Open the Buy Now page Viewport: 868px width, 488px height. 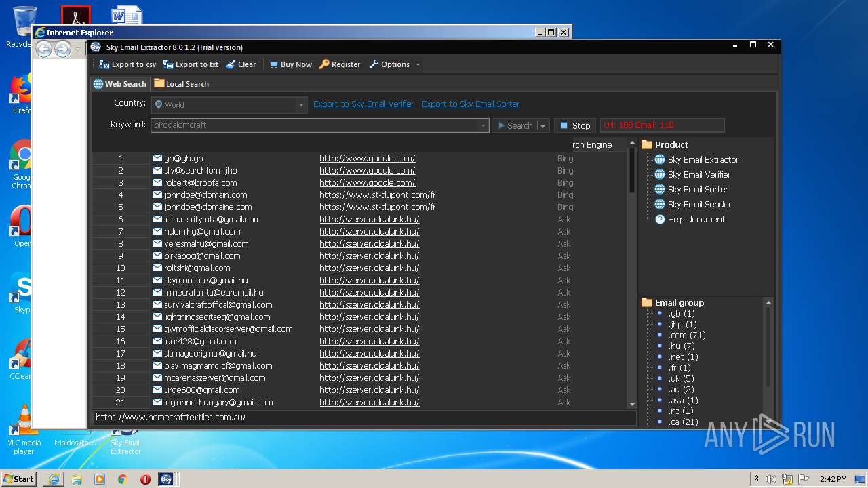pyautogui.click(x=290, y=64)
